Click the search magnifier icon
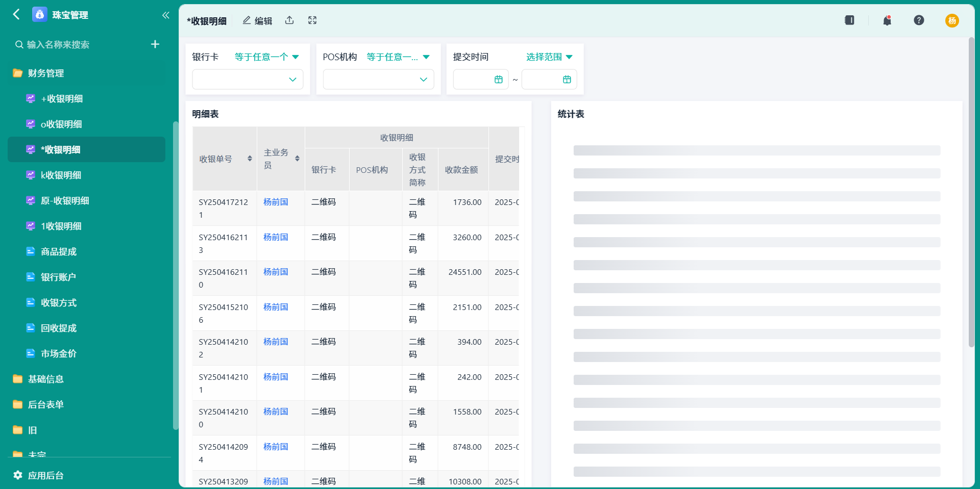The height and width of the screenshot is (489, 980). (19, 45)
